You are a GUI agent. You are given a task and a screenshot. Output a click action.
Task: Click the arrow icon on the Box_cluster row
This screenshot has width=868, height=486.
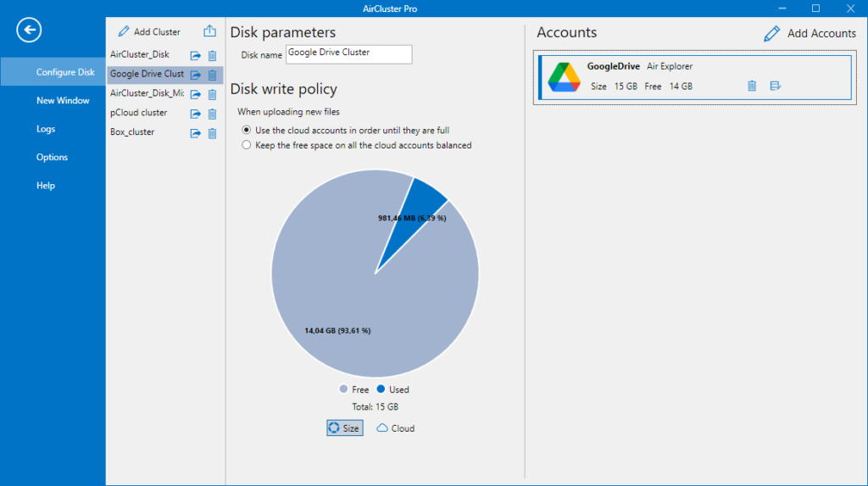196,133
